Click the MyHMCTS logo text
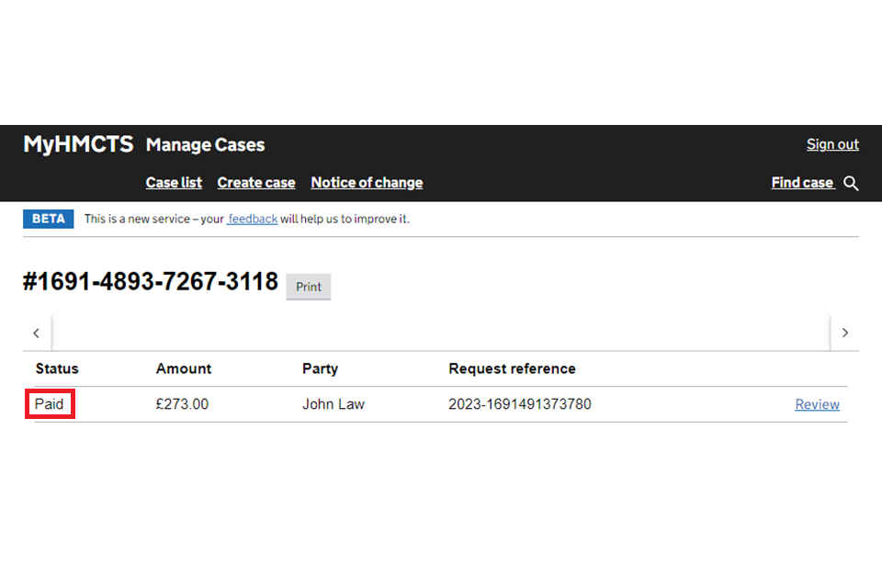Screen dimensions: 882x588 [78, 144]
